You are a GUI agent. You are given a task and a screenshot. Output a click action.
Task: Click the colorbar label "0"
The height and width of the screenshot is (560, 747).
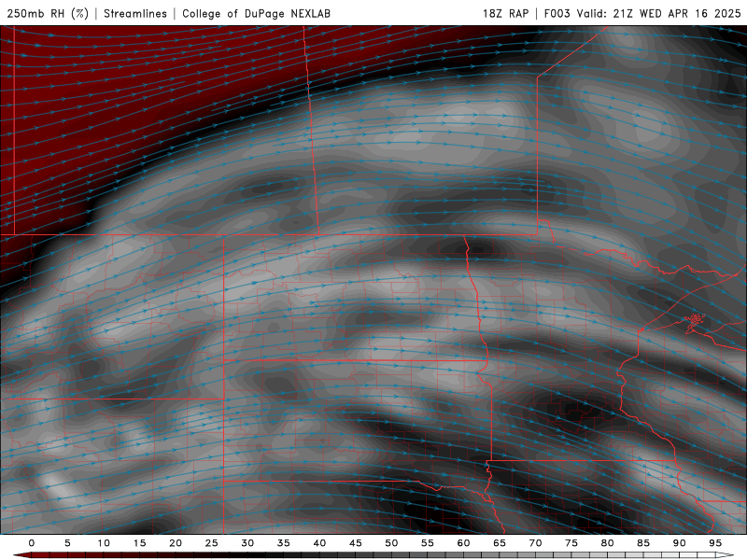tap(32, 543)
